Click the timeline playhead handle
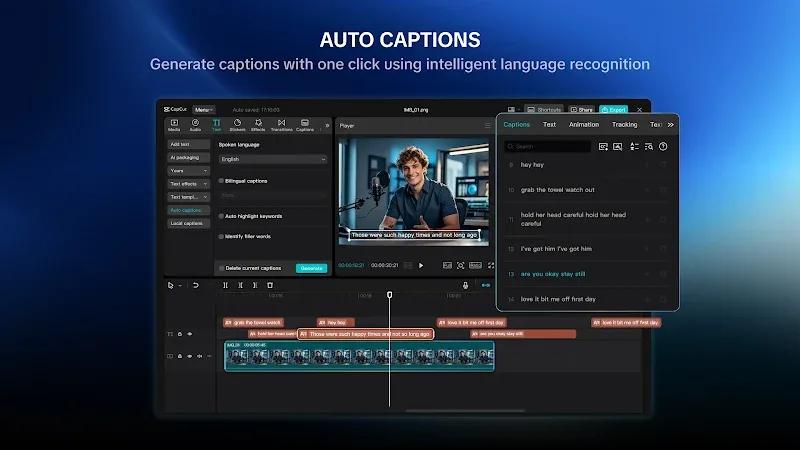This screenshot has height=450, width=800. (x=389, y=295)
